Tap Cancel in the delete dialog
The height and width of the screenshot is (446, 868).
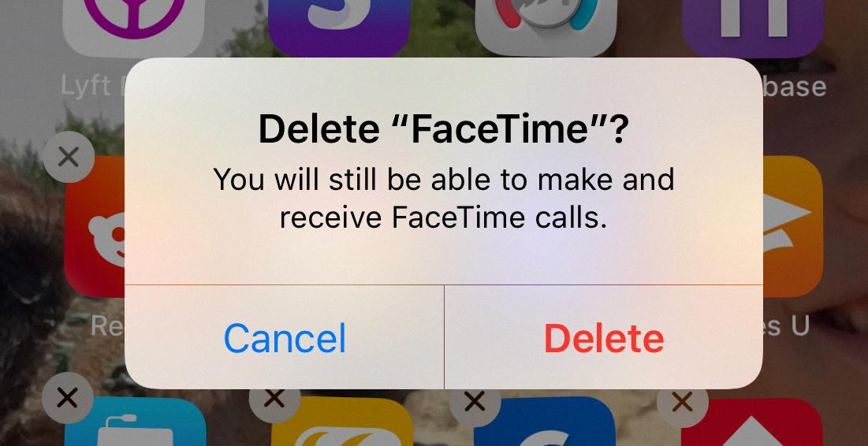click(285, 337)
